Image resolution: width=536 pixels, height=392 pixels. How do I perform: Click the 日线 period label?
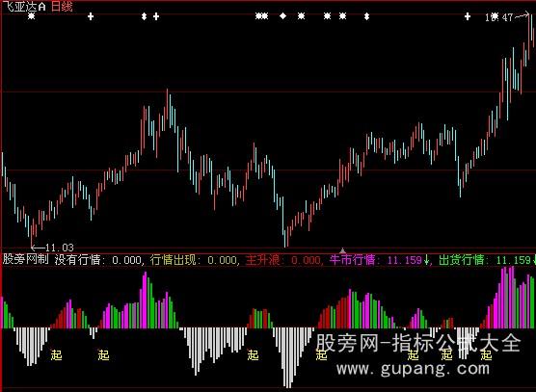pyautogui.click(x=62, y=7)
